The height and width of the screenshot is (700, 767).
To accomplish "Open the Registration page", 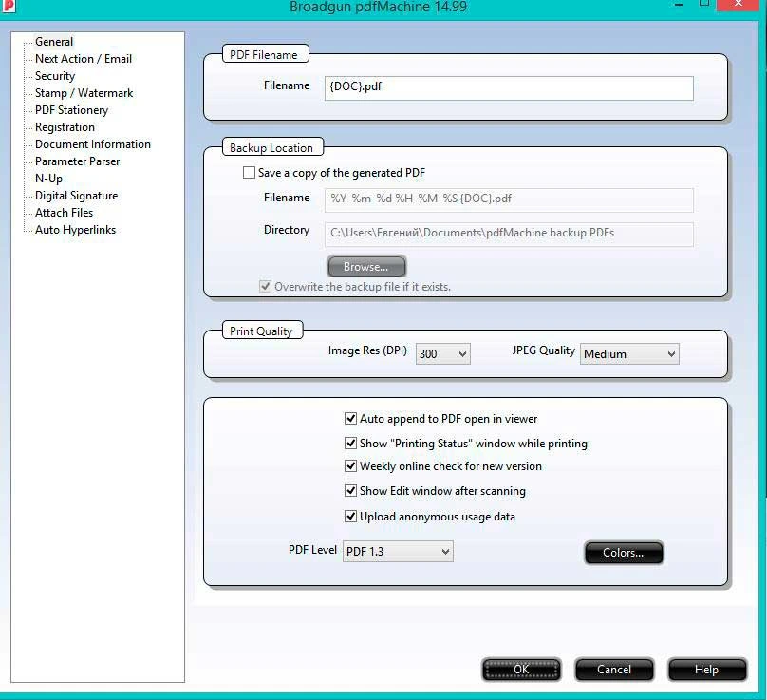I will [65, 127].
